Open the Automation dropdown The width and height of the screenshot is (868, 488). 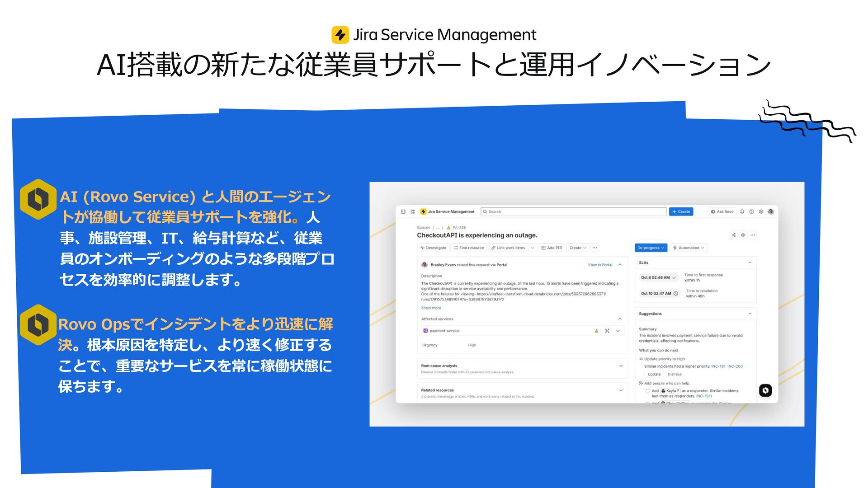pyautogui.click(x=689, y=248)
